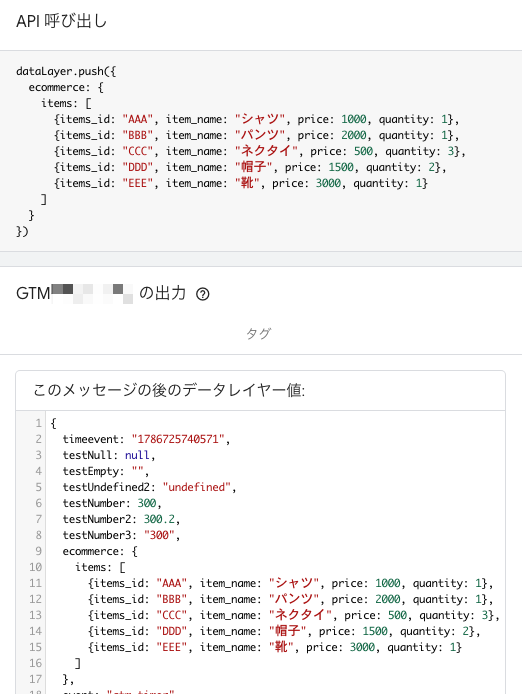Click API call item row "DDD" 帽子

tap(250, 167)
